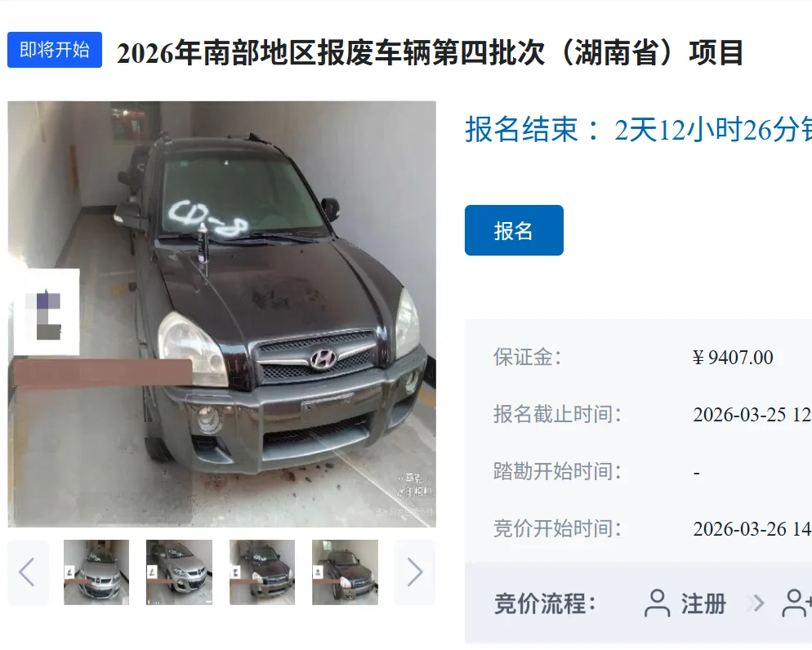Screen dimensions: 812x650
Task: Open the main Hyundai vehicle photo
Action: pyautogui.click(x=221, y=314)
